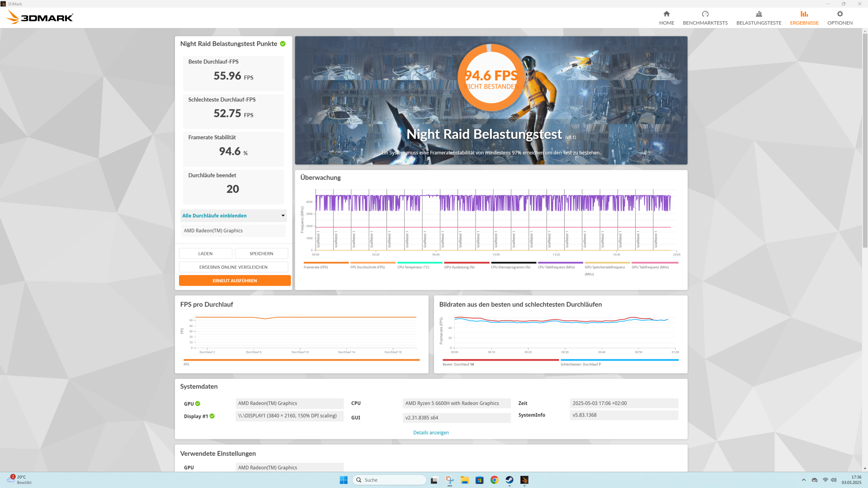Click the SystemInfo version v5.83.1368
This screenshot has width=868, height=488.
(624, 415)
